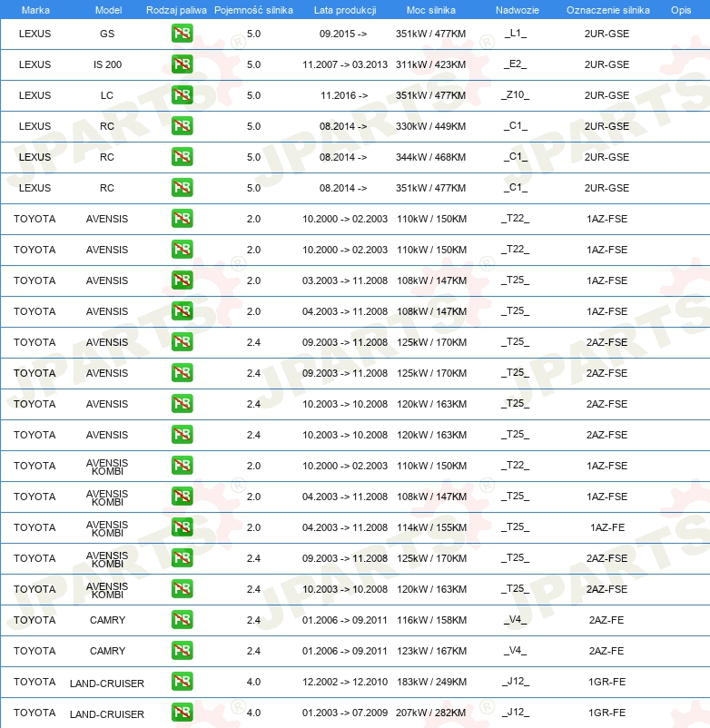Click _V4_ in the CAMRY 116kW row
Screen dimensions: 710x728
[516, 619]
